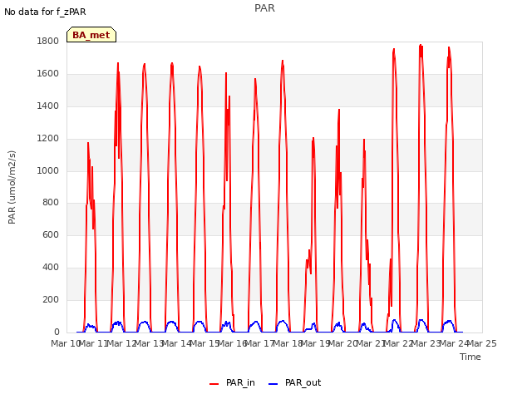Viewport: 532px width, 399px height.
Task: Toggle the PAR_out legend entry
Action: click(x=294, y=382)
